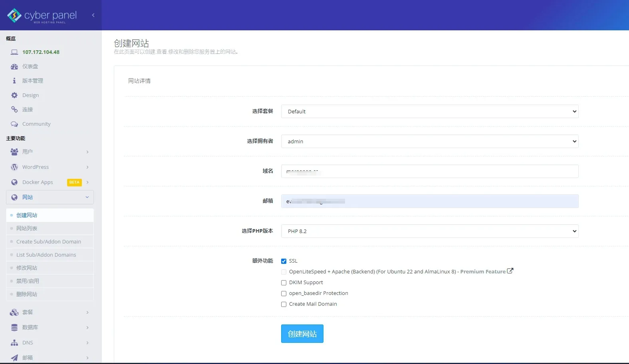This screenshot has width=629, height=364.
Task: Open the 网站列表 menu item
Action: [27, 228]
